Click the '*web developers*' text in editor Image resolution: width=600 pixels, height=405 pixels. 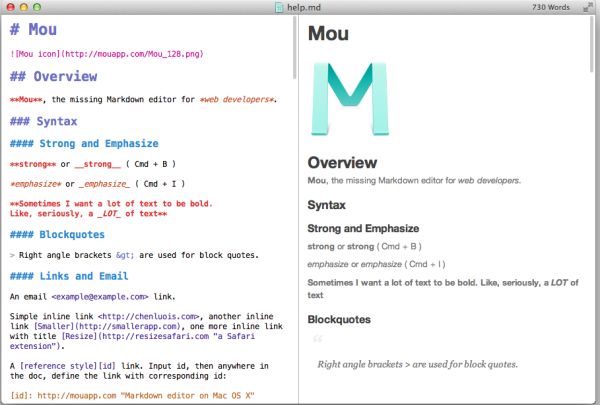236,100
